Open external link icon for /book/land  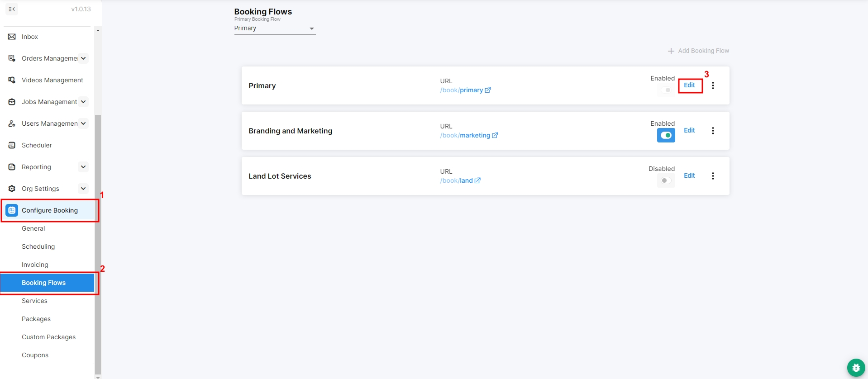pos(477,180)
